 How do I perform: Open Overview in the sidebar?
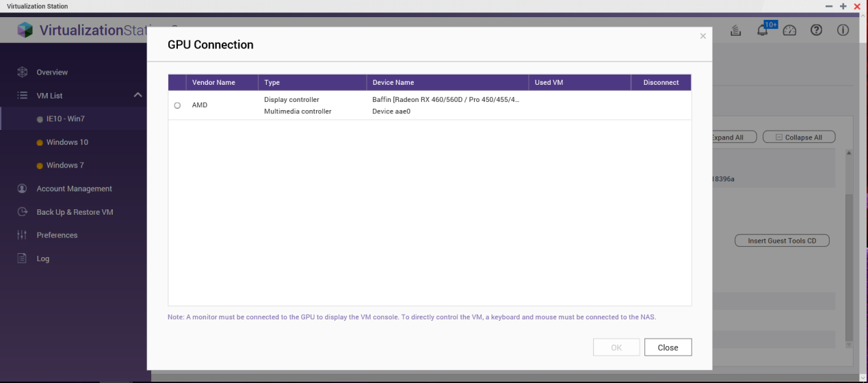tap(52, 72)
